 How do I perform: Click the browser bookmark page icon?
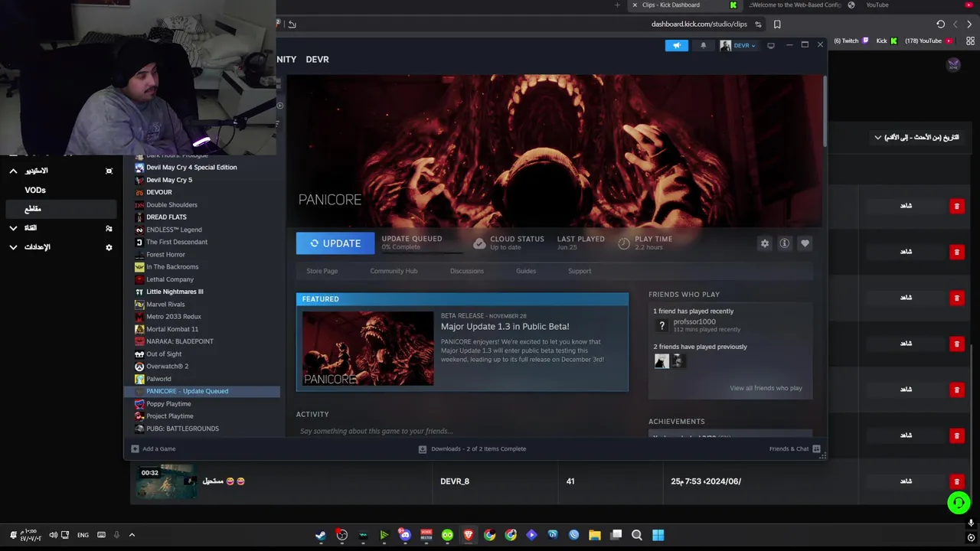(x=777, y=24)
